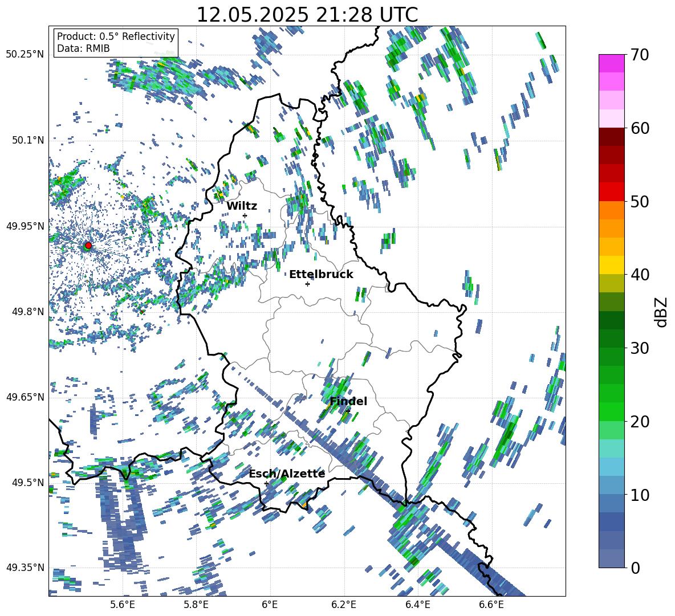Click the 5.8°E longitude label
675x616 pixels.
tap(196, 605)
